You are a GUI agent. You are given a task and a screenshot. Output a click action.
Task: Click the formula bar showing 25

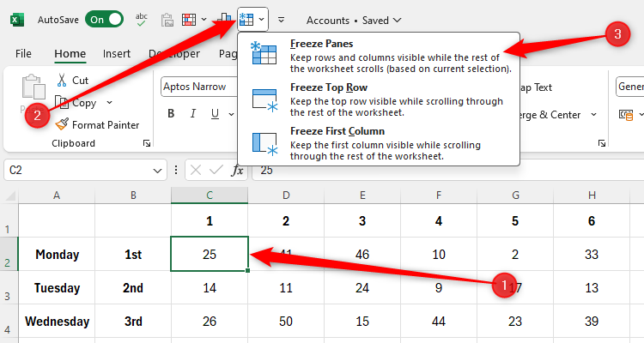click(447, 170)
